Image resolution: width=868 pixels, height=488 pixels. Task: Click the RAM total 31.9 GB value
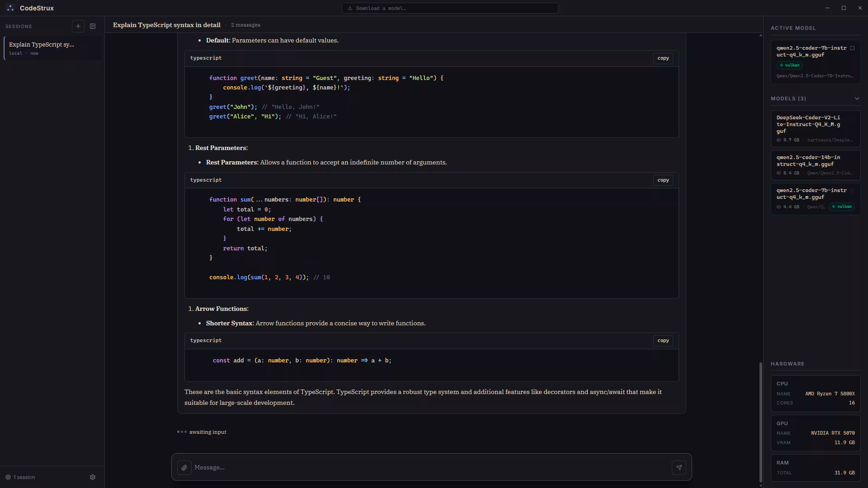(x=844, y=473)
